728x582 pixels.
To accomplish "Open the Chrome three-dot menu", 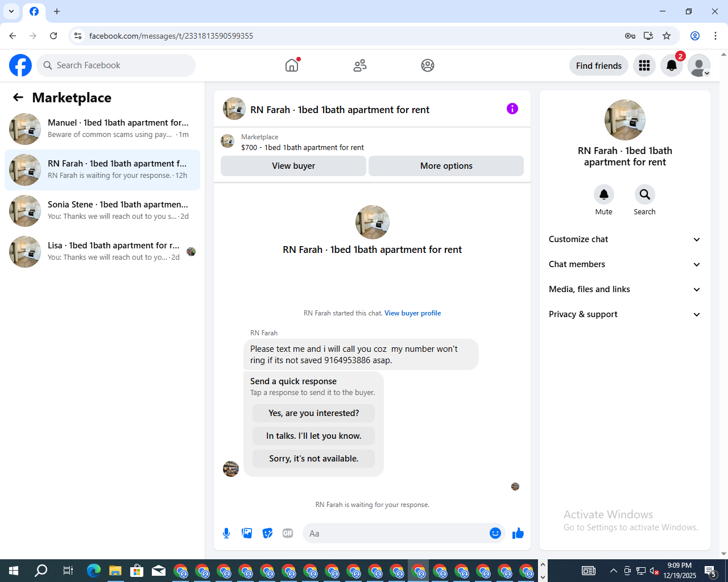I will pyautogui.click(x=715, y=36).
